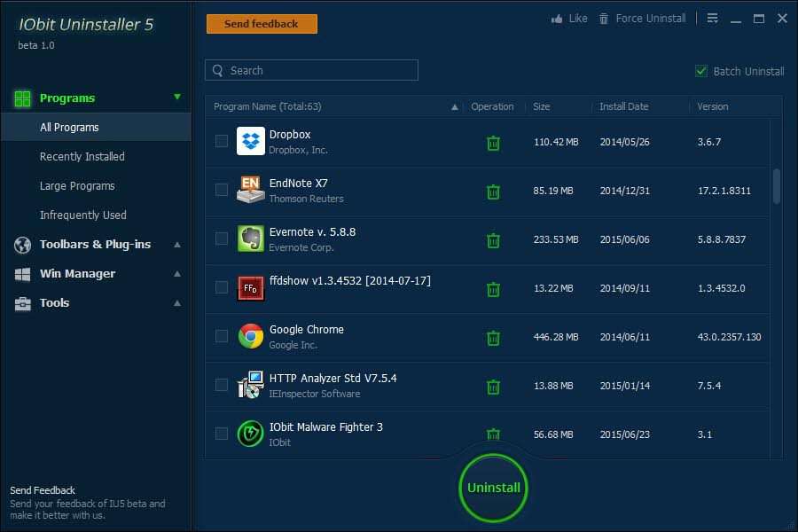Viewport: 798px width, 532px height.
Task: Click the green Uninstall button
Action: (x=494, y=488)
